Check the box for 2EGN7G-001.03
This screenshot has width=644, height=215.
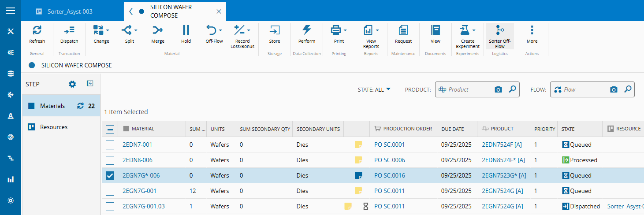click(110, 206)
